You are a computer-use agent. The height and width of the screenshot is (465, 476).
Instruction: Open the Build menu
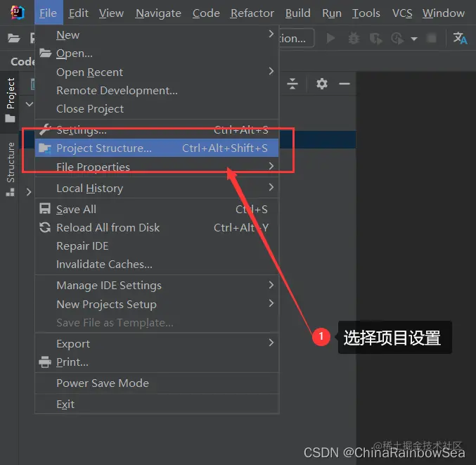coord(298,13)
